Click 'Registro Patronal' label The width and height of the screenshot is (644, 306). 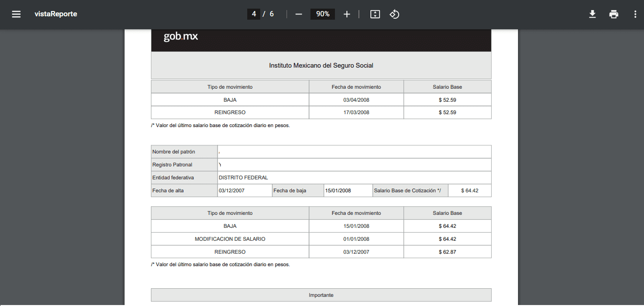click(x=172, y=165)
